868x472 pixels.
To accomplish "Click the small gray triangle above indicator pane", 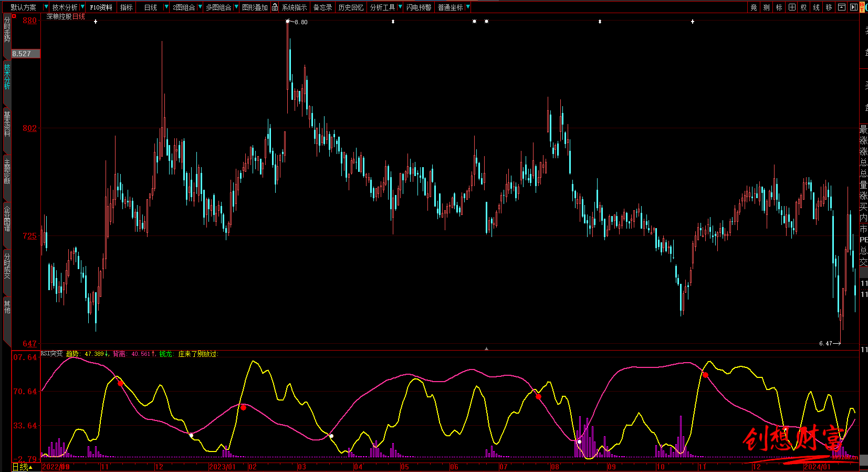I will (486, 348).
